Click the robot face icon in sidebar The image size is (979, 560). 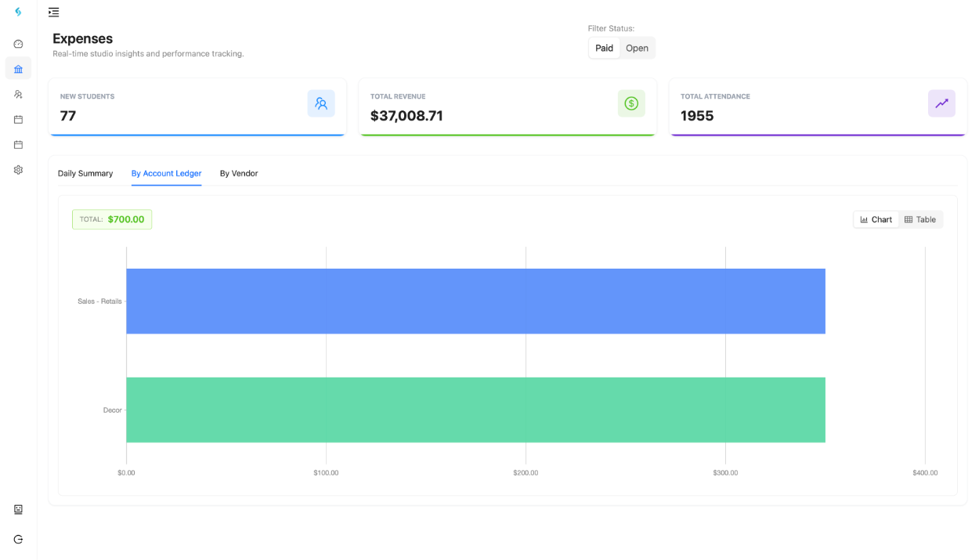[18, 509]
